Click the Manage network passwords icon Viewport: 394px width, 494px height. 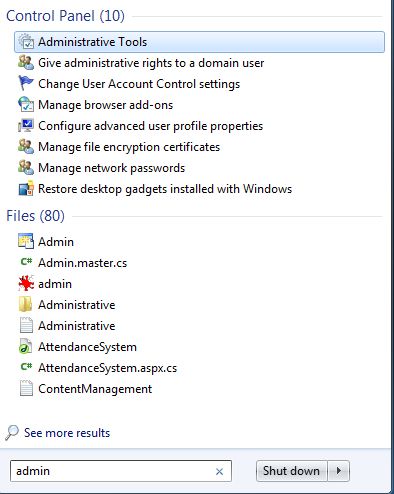[26, 168]
